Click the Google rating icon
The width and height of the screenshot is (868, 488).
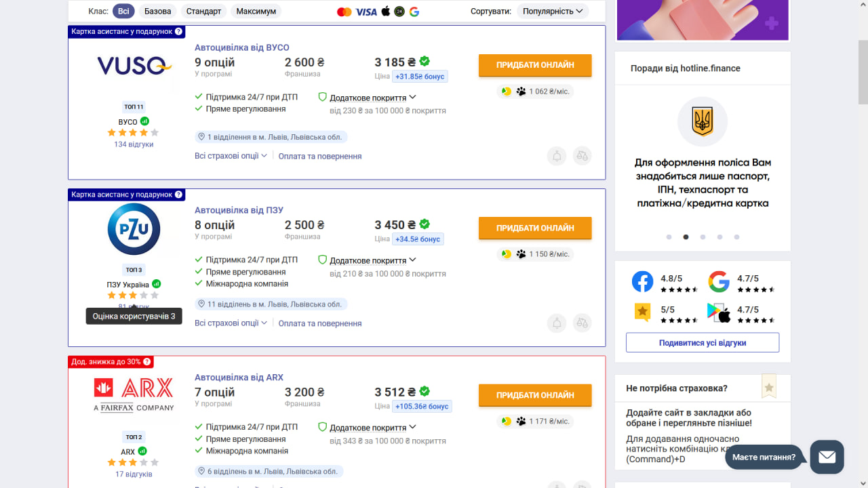pos(719,281)
